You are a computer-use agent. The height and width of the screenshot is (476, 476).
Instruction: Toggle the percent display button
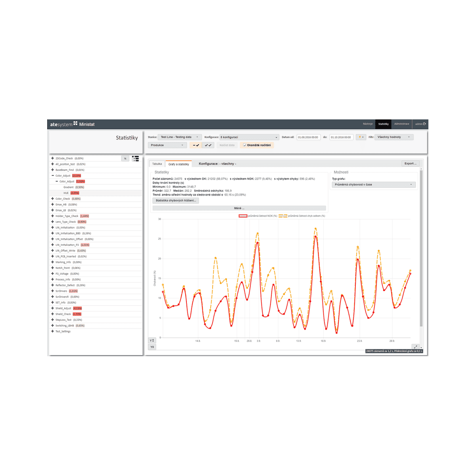coord(125,159)
